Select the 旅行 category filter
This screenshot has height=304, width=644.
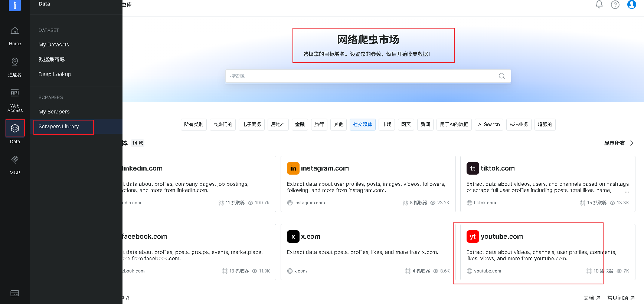click(x=319, y=125)
